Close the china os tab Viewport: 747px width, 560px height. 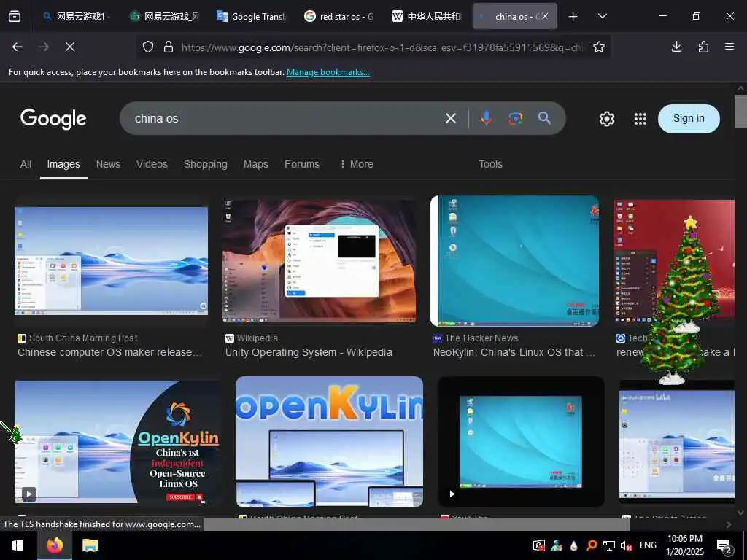coord(544,16)
